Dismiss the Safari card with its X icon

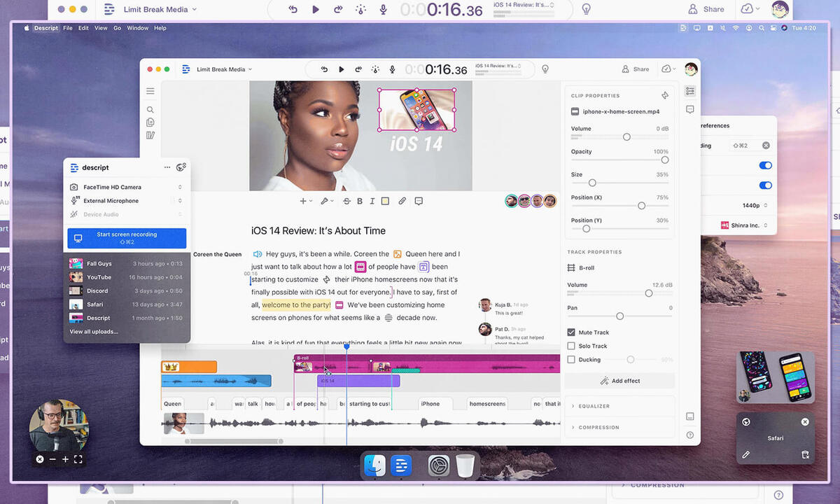point(805,421)
